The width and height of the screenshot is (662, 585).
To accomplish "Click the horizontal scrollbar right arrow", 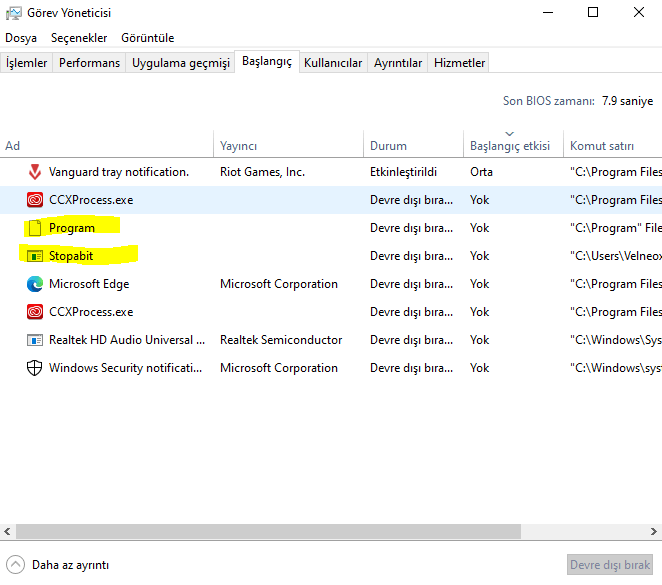I will tap(654, 531).
